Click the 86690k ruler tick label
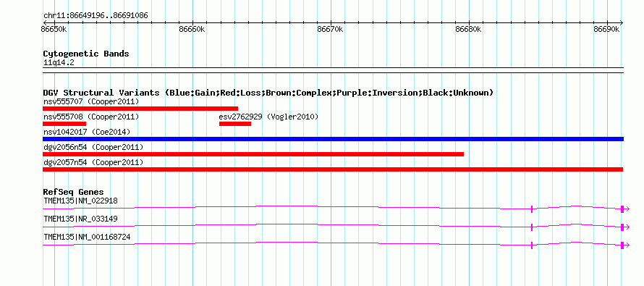644x286 pixels. (606, 29)
